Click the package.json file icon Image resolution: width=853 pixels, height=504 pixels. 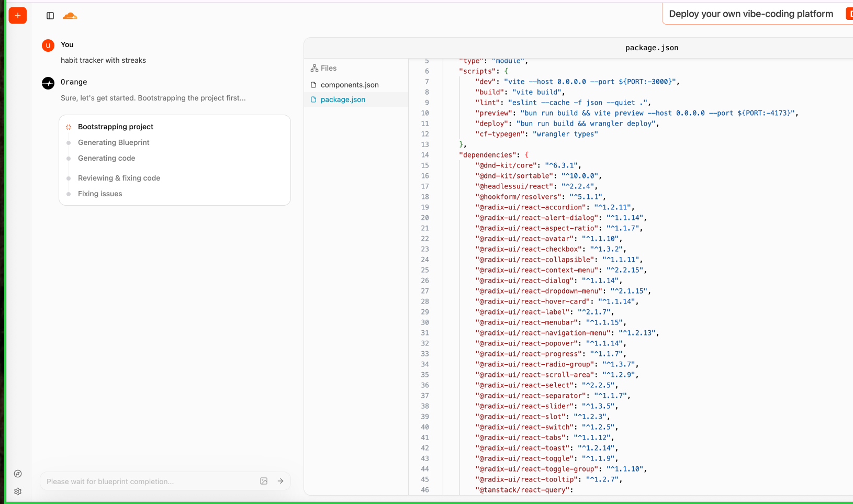tap(313, 99)
